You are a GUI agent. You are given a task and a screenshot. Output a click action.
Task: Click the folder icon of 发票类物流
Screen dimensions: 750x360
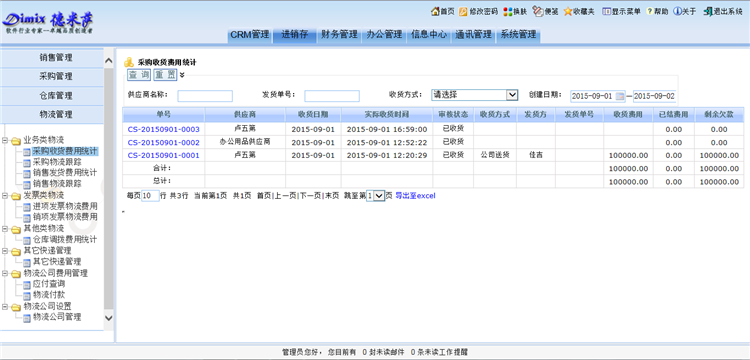16,196
